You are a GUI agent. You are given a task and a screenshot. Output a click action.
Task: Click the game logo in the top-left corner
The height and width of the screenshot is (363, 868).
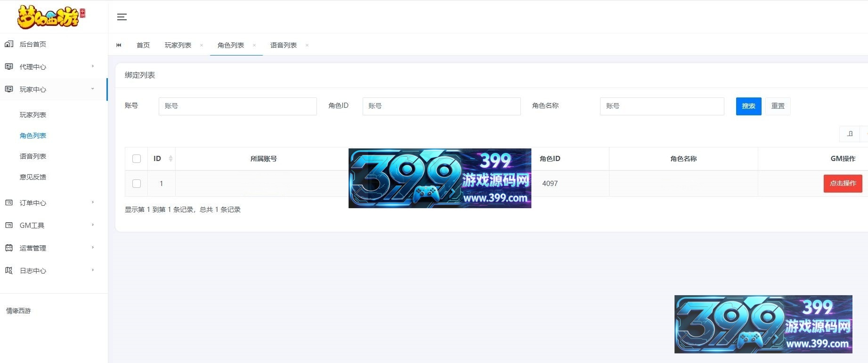click(51, 16)
